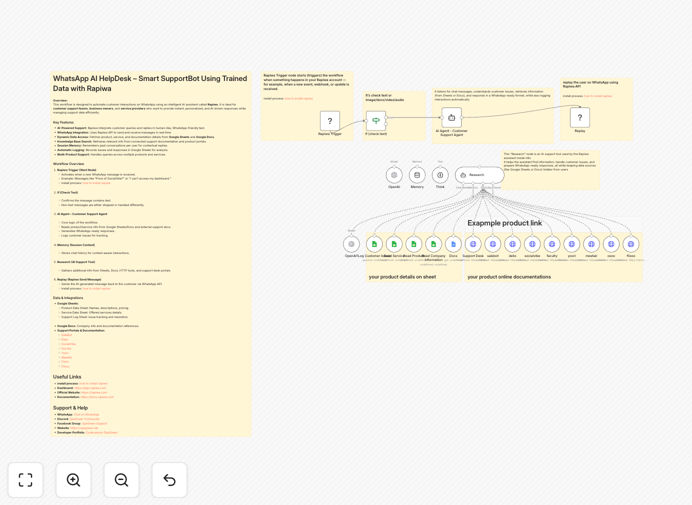692x505 pixels.
Task: Open the Facebook Group link
Action: [94, 423]
